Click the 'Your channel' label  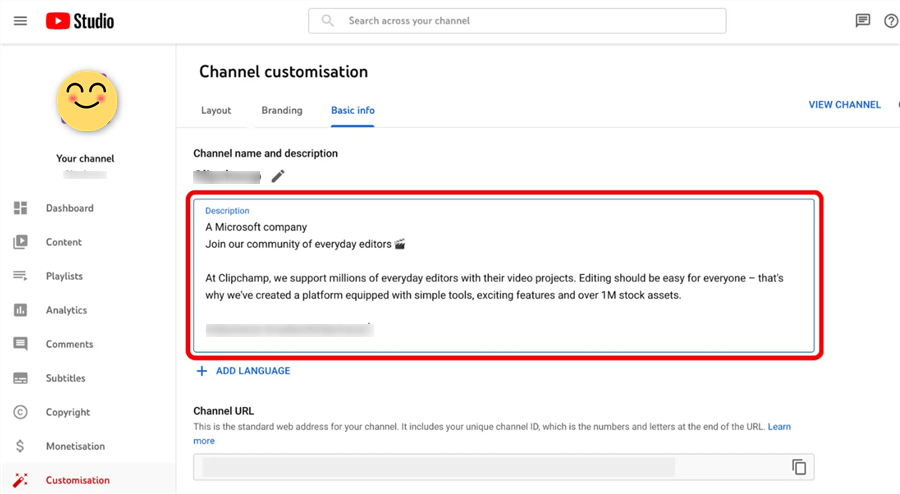point(85,158)
